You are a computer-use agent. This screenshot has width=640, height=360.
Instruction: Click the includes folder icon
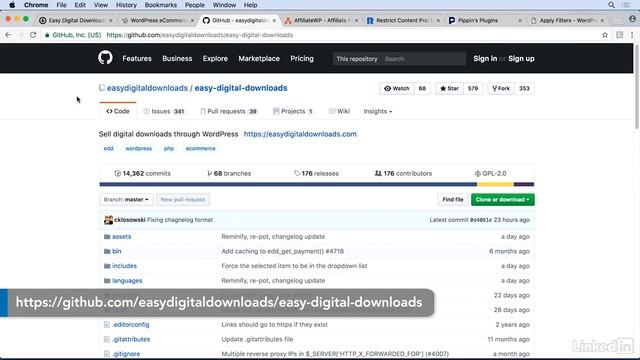point(107,266)
